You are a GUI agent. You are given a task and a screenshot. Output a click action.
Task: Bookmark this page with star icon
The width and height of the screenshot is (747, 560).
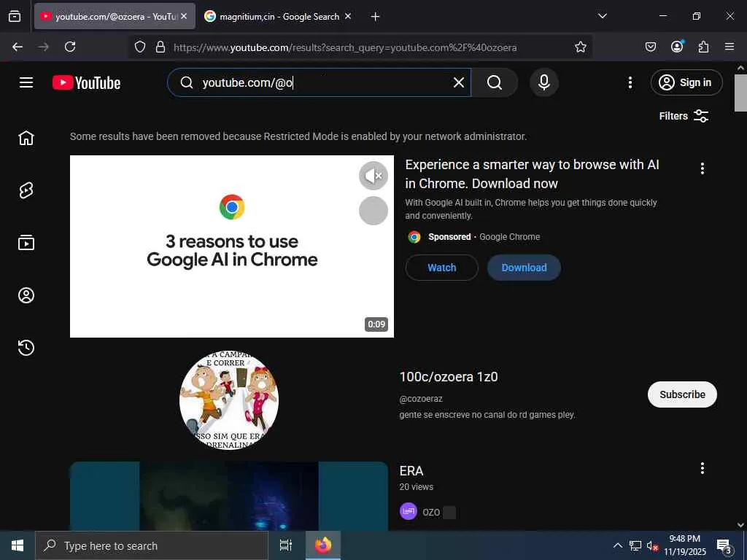(580, 47)
